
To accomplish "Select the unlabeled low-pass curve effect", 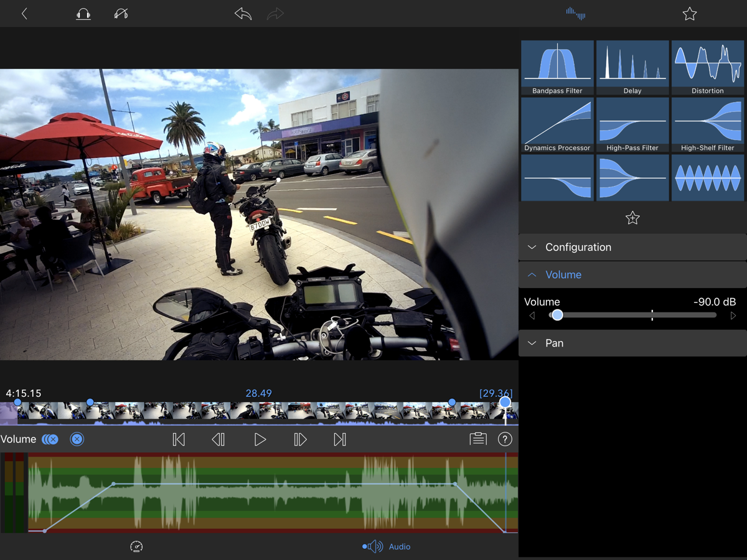I will coord(557,178).
